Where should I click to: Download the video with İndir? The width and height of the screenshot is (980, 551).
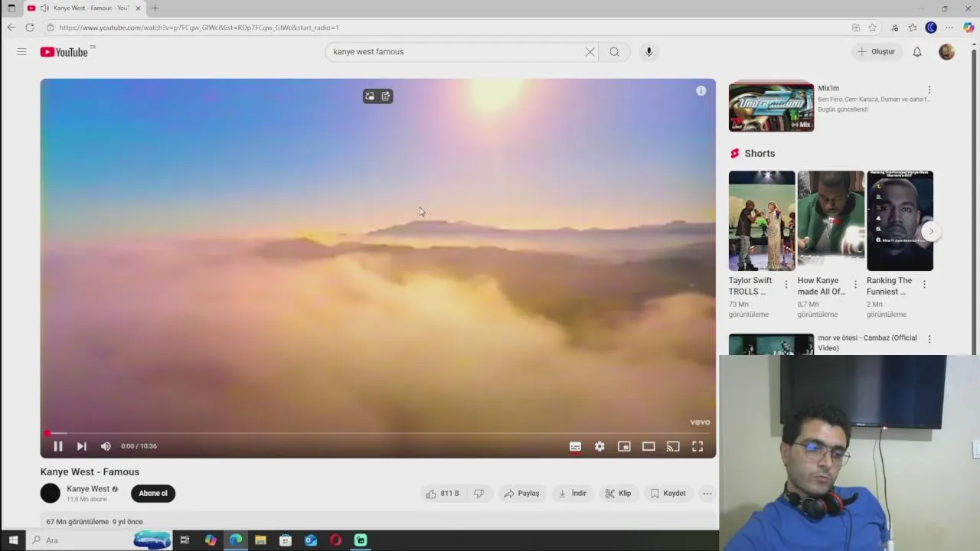click(572, 494)
